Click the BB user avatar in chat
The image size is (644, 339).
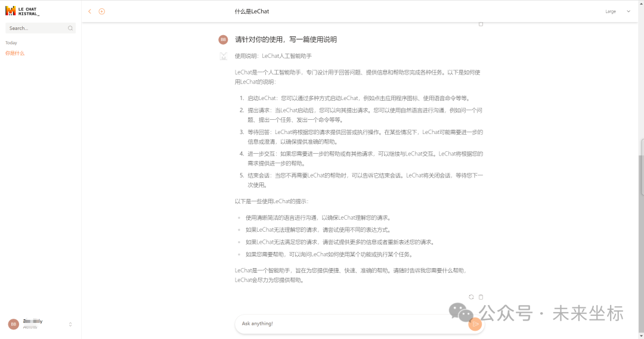click(223, 39)
